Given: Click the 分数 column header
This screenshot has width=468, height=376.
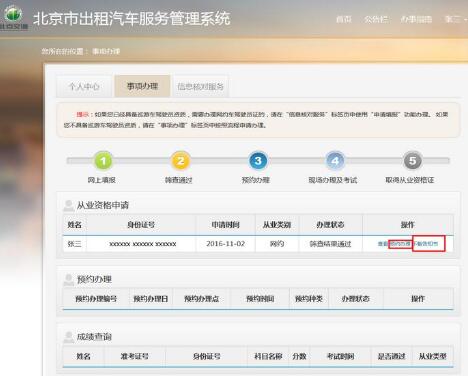Looking at the screenshot, I should tap(299, 356).
